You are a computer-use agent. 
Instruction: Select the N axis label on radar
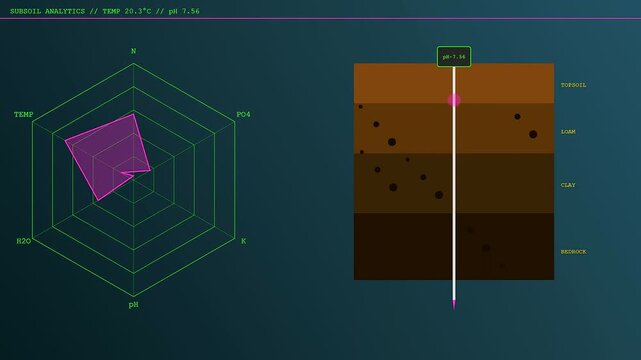[x=133, y=51]
